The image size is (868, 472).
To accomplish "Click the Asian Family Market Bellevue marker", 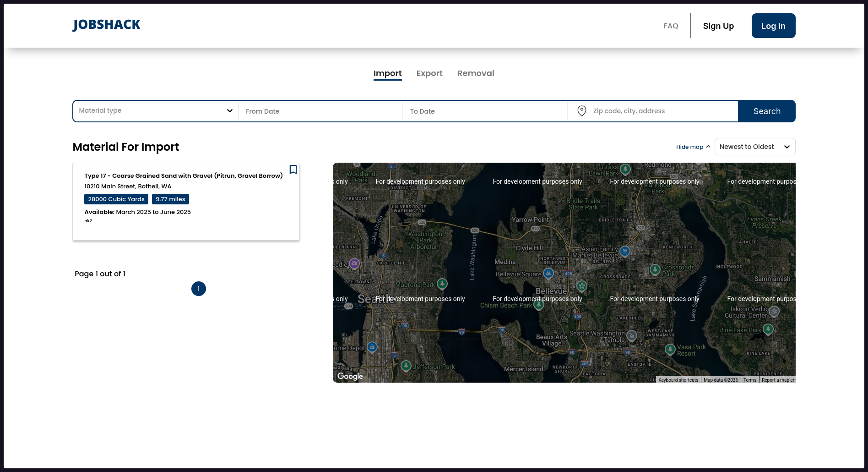I will click(x=625, y=251).
